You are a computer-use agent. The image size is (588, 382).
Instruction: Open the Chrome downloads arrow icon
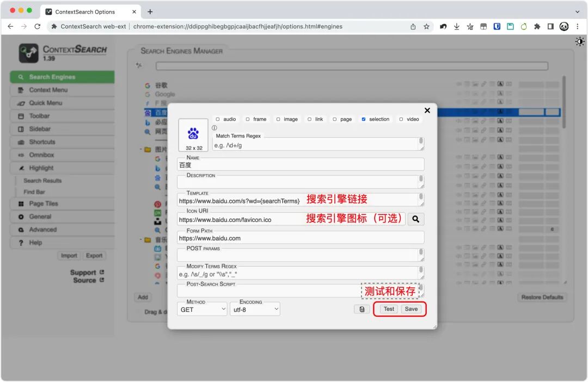pyautogui.click(x=456, y=27)
